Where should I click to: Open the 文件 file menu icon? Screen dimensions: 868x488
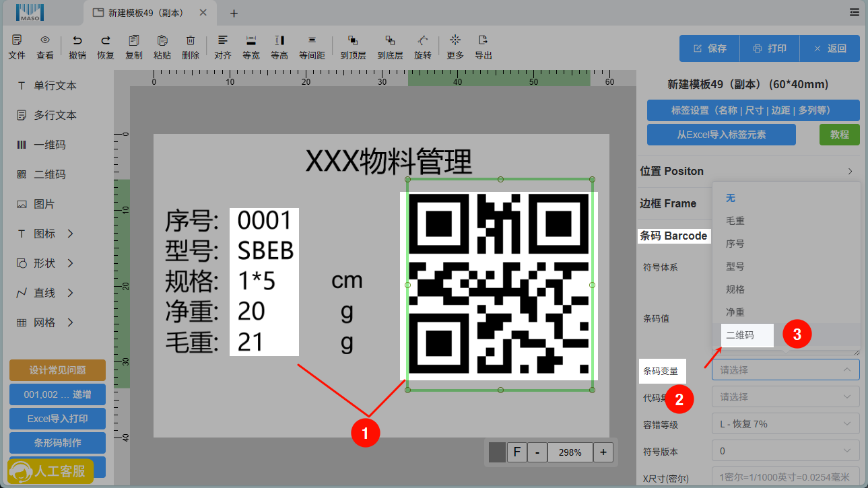17,40
